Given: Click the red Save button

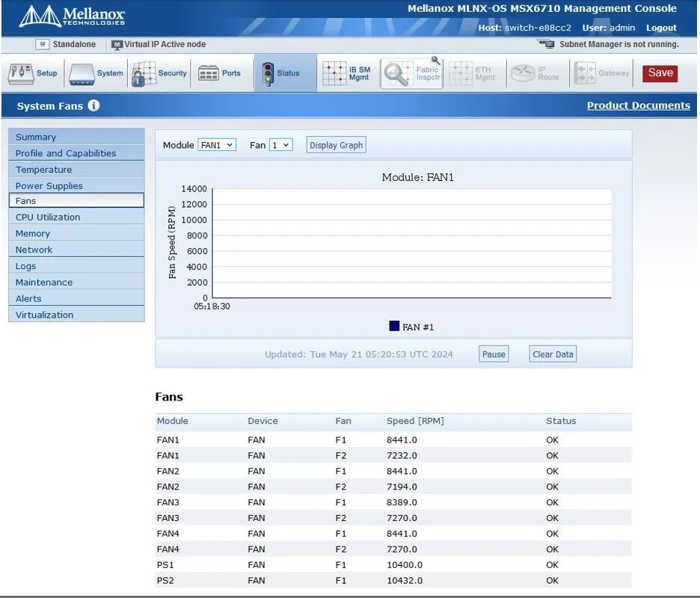Looking at the screenshot, I should 660,73.
